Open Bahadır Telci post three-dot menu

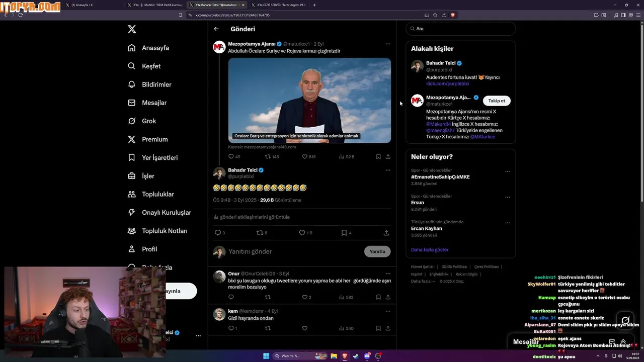click(x=388, y=170)
